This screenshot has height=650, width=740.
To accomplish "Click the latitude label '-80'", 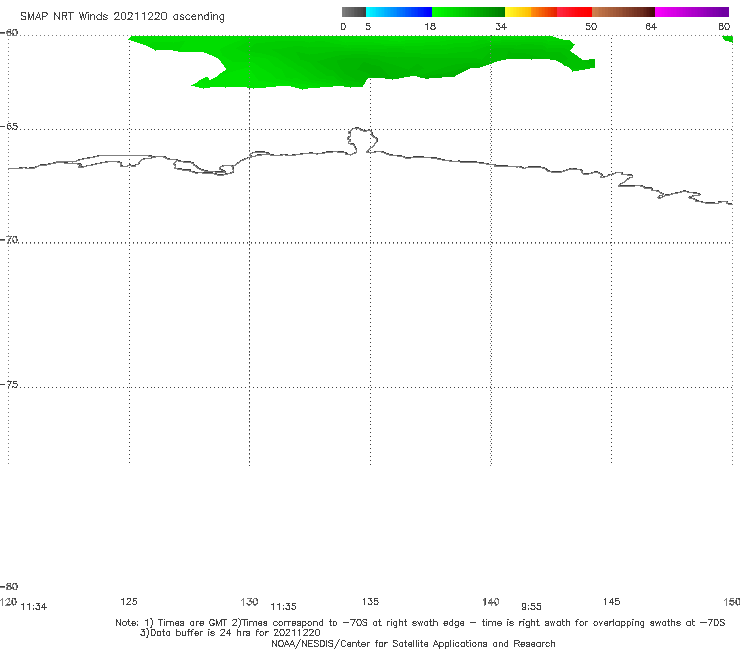I will point(9,586).
